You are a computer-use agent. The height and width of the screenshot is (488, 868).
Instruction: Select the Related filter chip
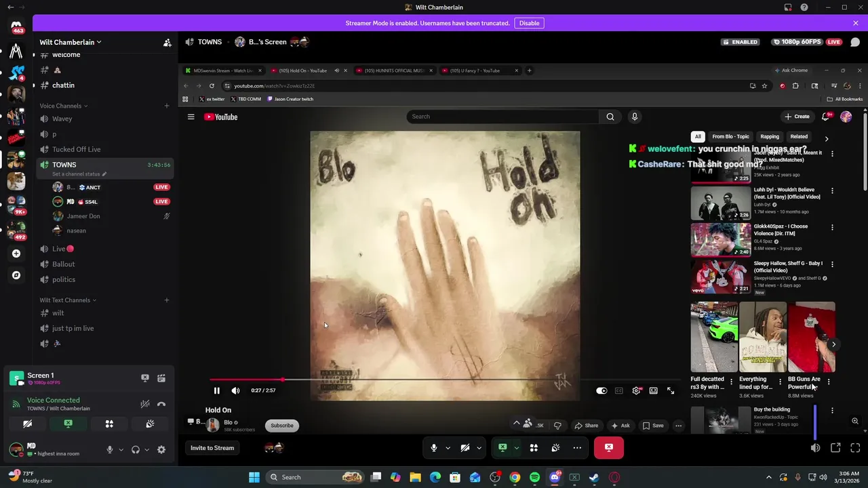click(799, 137)
